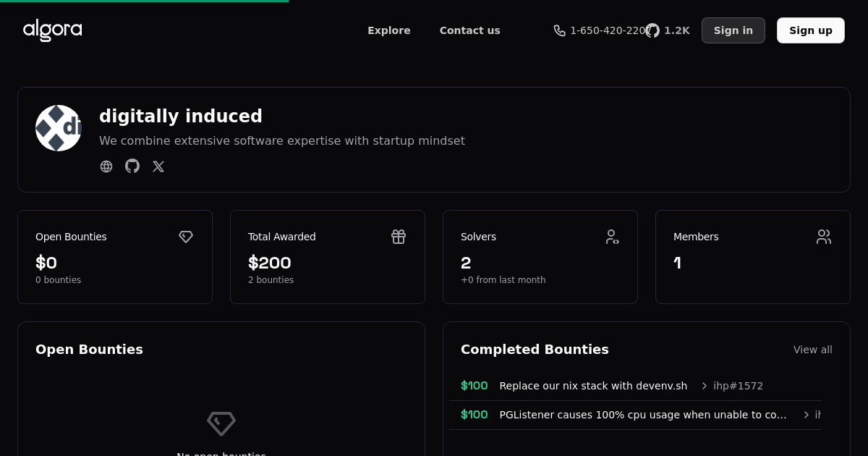This screenshot has height=456, width=868.
Task: Click the Members people icon
Action: [824, 237]
